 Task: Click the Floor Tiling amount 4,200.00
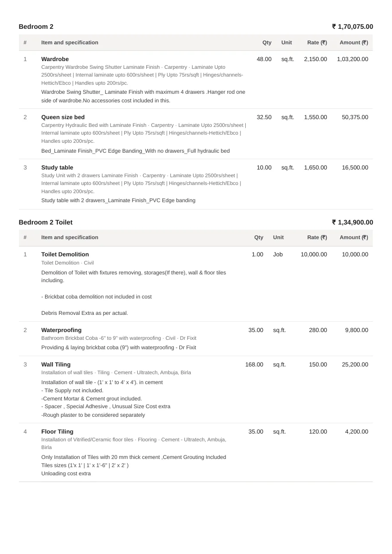[x=357, y=431]
